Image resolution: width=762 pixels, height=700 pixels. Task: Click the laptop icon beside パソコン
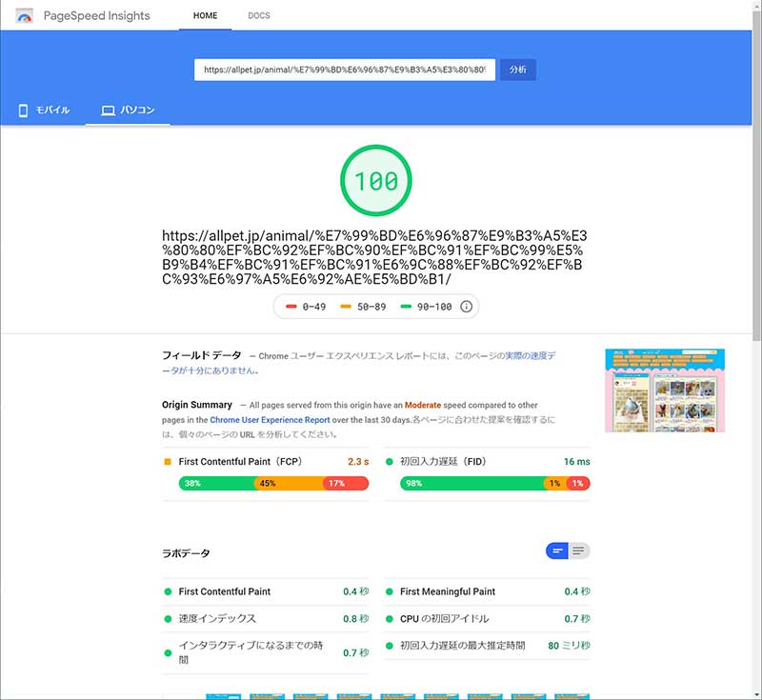(108, 110)
